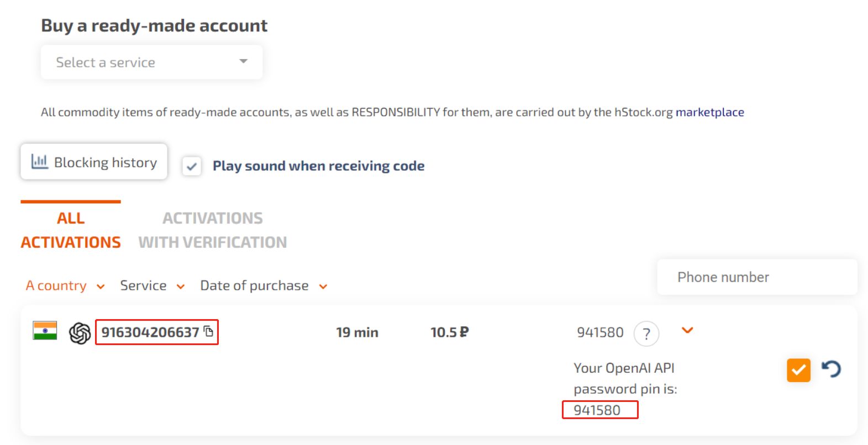Click the OpenAI service logo icon

[x=80, y=333]
